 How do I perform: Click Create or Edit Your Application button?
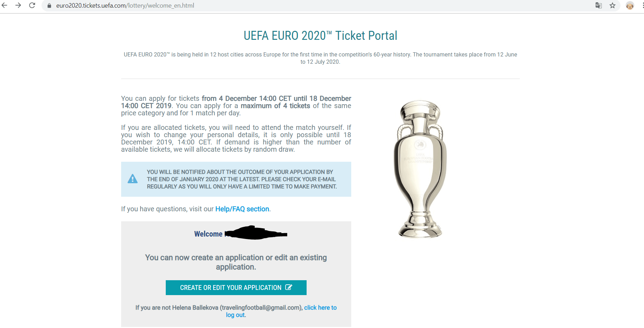pyautogui.click(x=236, y=287)
